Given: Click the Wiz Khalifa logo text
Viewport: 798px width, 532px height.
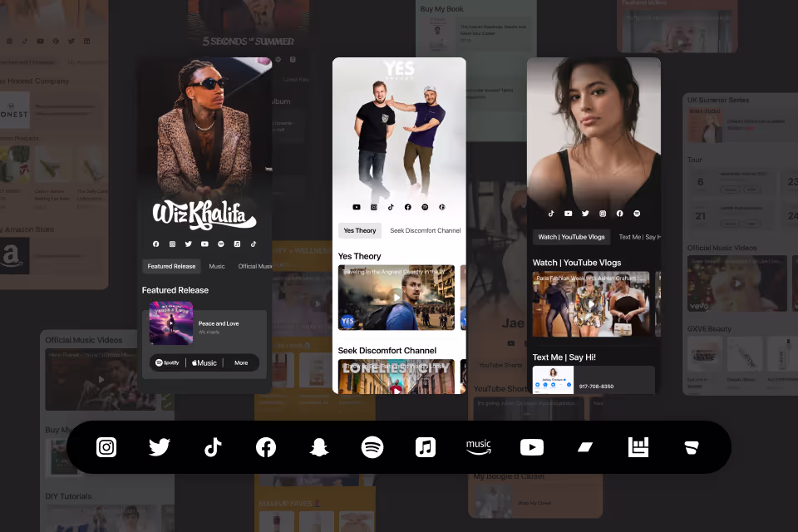Looking at the screenshot, I should 204,214.
